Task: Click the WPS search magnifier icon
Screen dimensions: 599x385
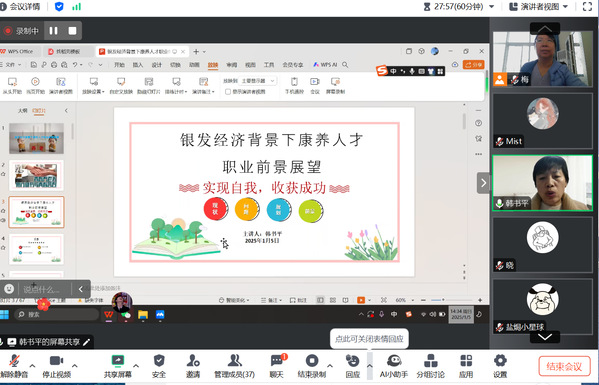Action: 345,65
